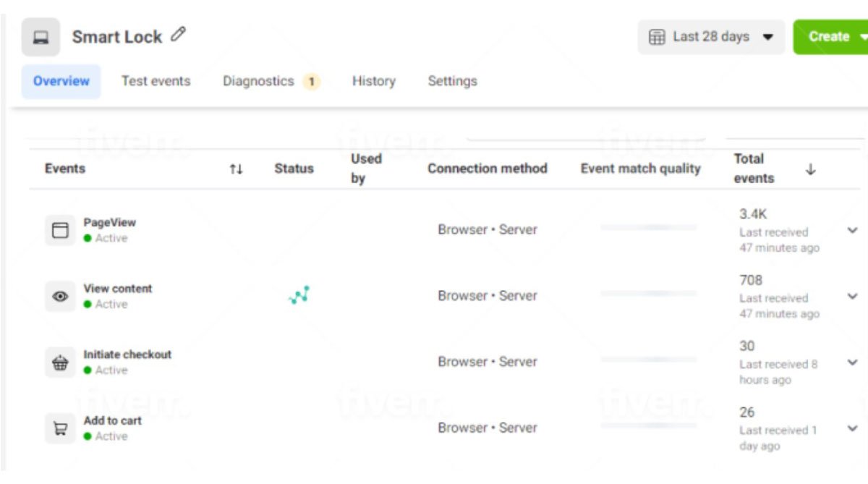Click the pencil icon beside Smart Lock
Screen dimensions: 868x484
pos(178,35)
